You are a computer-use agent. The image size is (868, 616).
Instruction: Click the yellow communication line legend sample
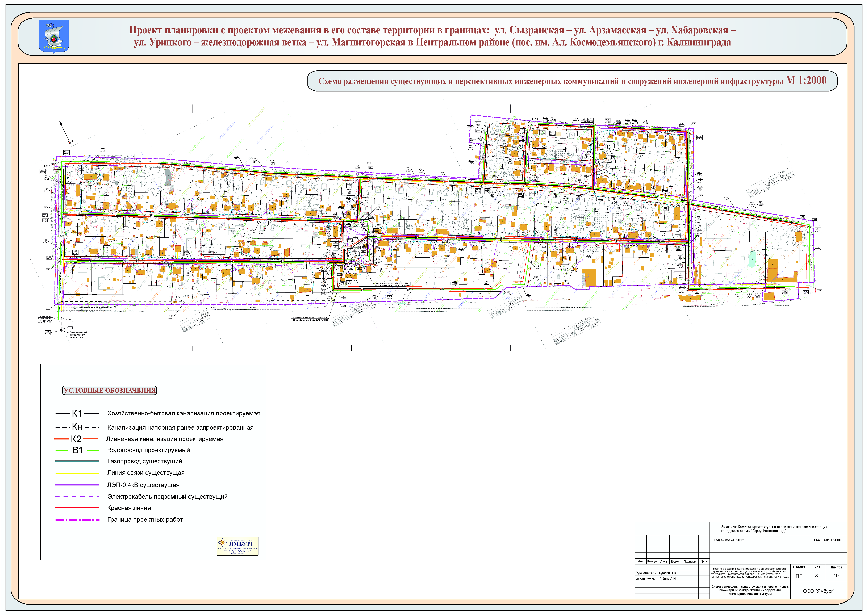(x=77, y=473)
